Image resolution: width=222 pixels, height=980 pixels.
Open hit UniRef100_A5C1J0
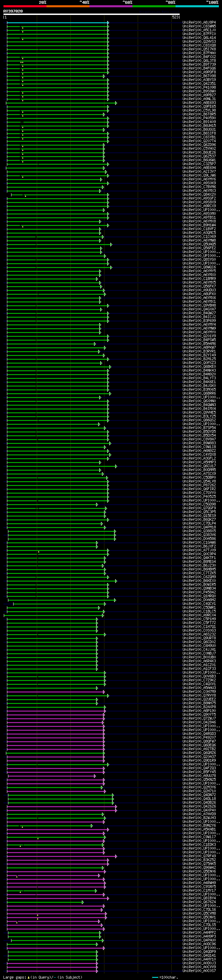click(199, 30)
